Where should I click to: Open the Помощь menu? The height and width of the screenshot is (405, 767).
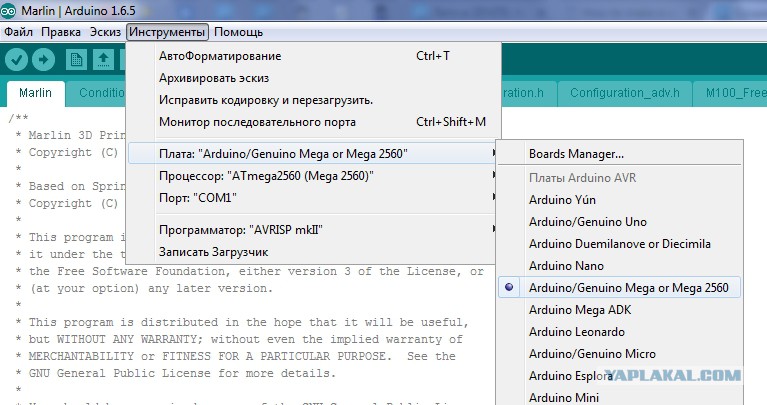click(238, 32)
